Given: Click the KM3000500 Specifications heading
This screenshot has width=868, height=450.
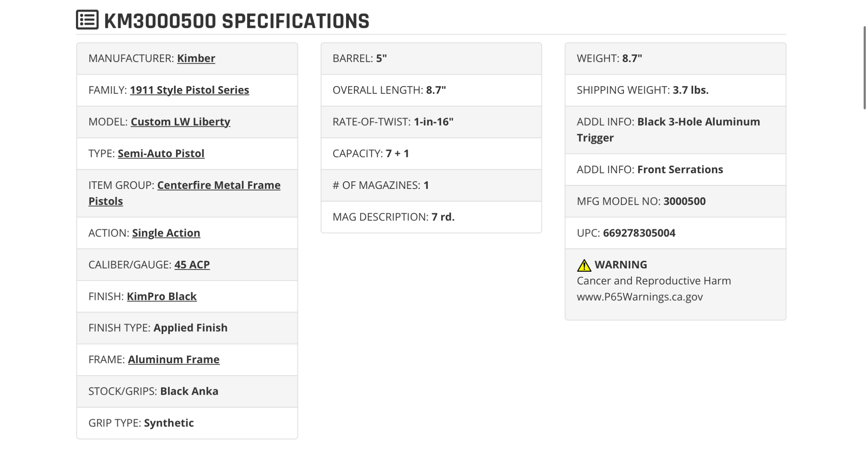Looking at the screenshot, I should click(237, 21).
